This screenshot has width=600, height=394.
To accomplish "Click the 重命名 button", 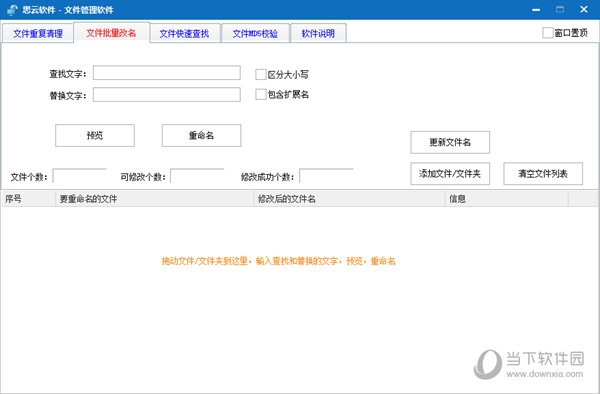I will [x=202, y=135].
